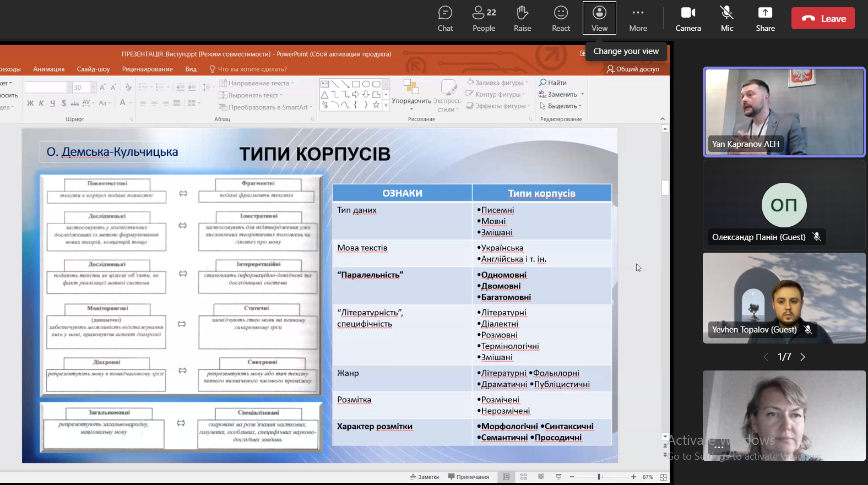Switch to the Рецензирование tab
This screenshot has height=485, width=868.
point(147,69)
